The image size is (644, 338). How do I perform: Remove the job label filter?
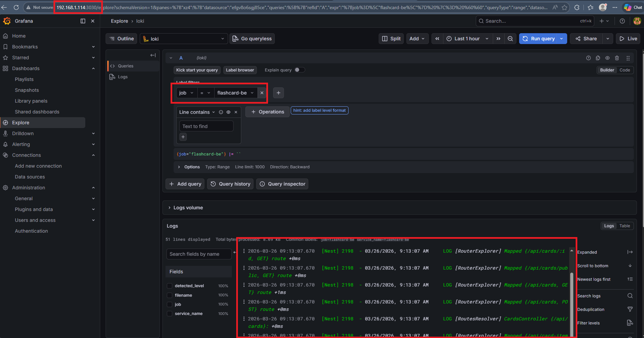click(x=262, y=93)
